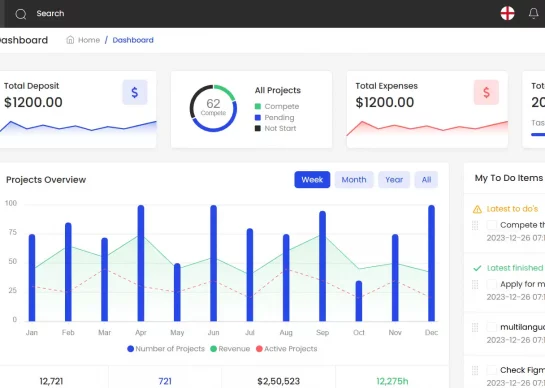Click the All Projects title
This screenshot has height=388, width=545.
coord(278,90)
